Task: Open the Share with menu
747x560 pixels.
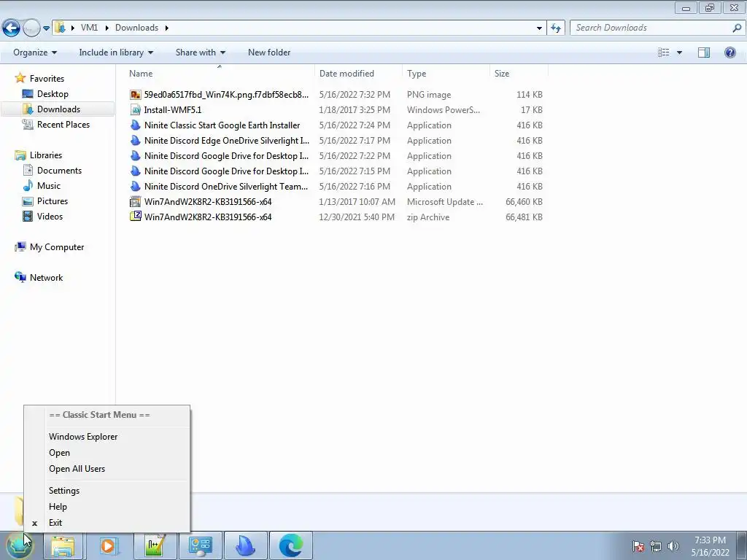Action: [x=200, y=52]
